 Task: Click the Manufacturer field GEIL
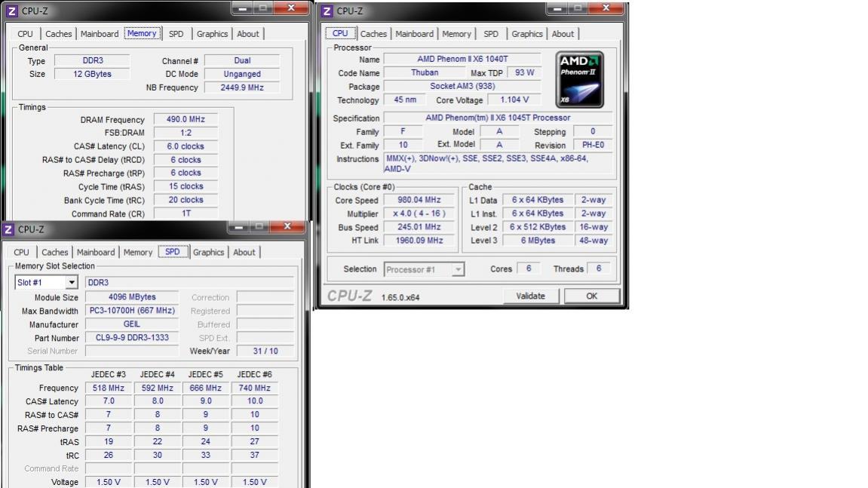click(132, 324)
